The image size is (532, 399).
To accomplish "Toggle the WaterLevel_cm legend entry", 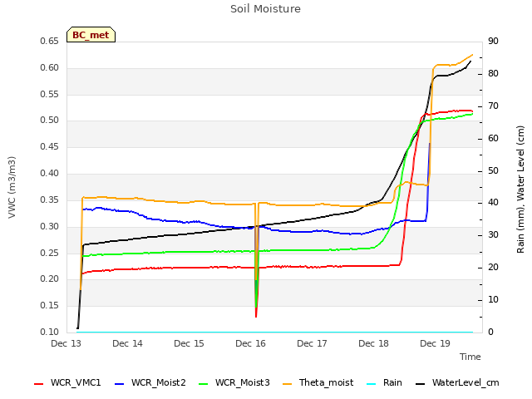I will click(x=457, y=382).
